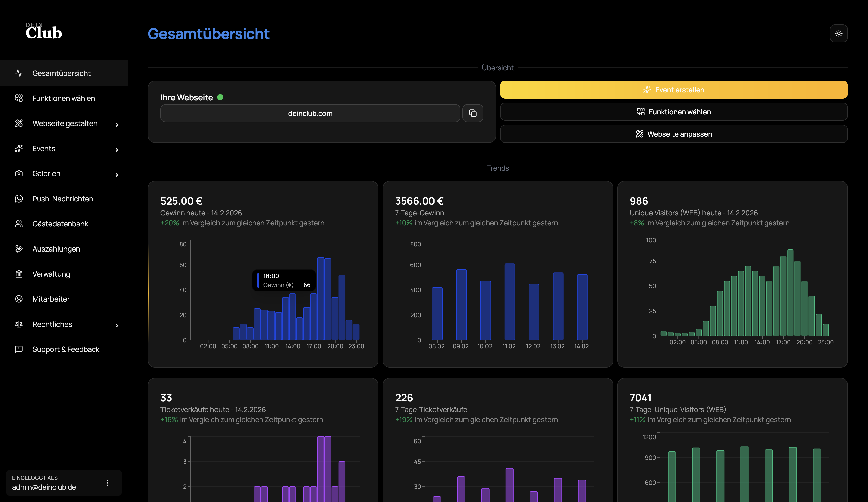Click the deinclub.com URL field

coord(310,113)
